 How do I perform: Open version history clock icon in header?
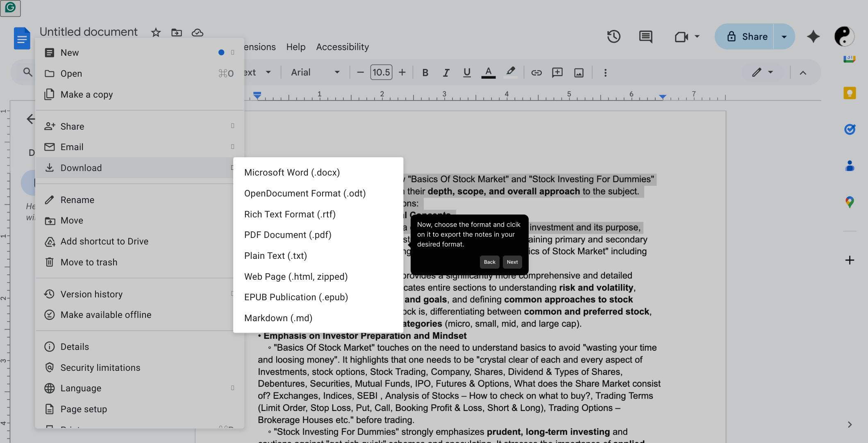click(x=614, y=37)
